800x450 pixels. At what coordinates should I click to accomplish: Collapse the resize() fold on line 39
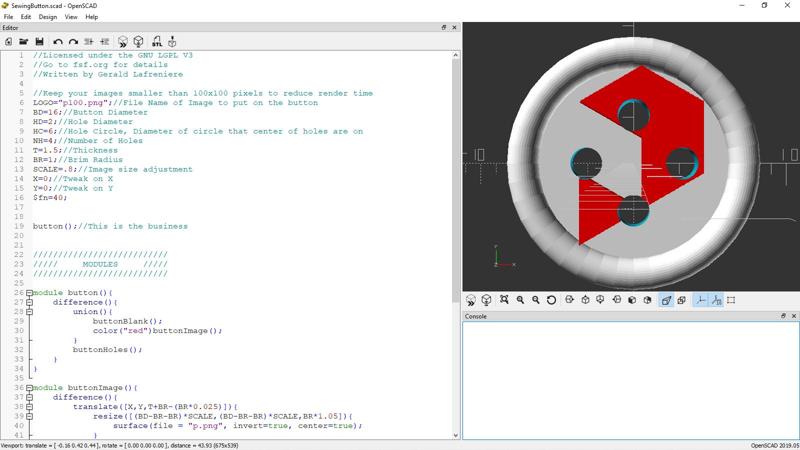tap(30, 416)
